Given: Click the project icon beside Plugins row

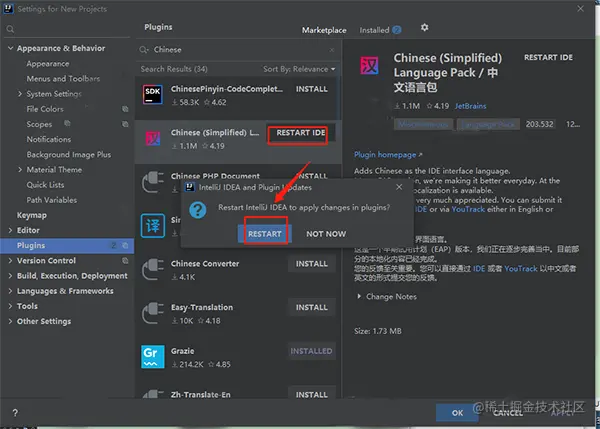Looking at the screenshot, I should [125, 246].
